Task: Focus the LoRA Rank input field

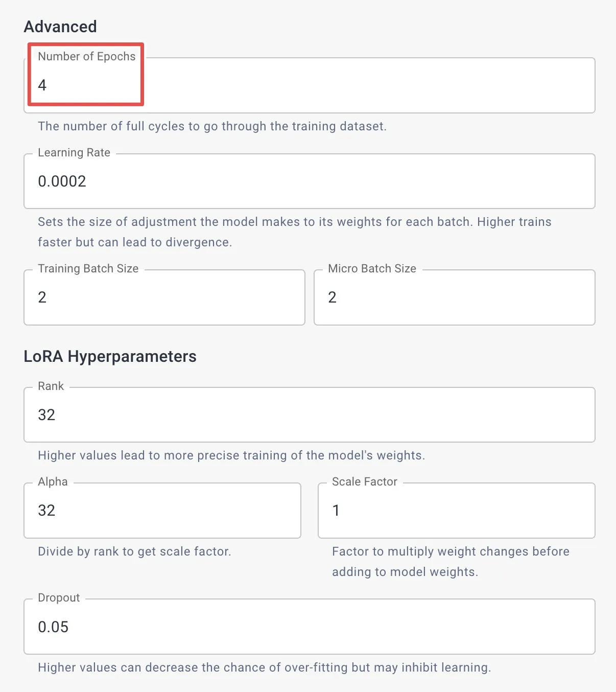Action: [x=310, y=414]
